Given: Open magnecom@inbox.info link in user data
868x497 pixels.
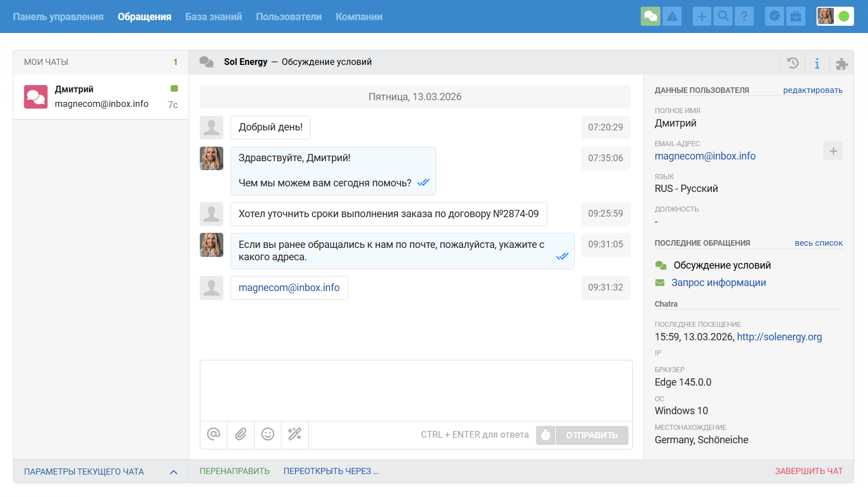Looking at the screenshot, I should 705,156.
